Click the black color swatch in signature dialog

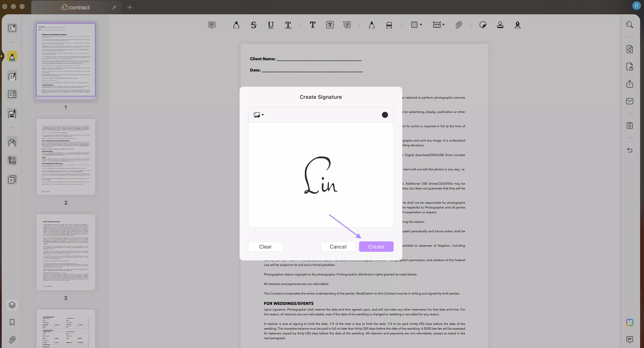(x=385, y=115)
